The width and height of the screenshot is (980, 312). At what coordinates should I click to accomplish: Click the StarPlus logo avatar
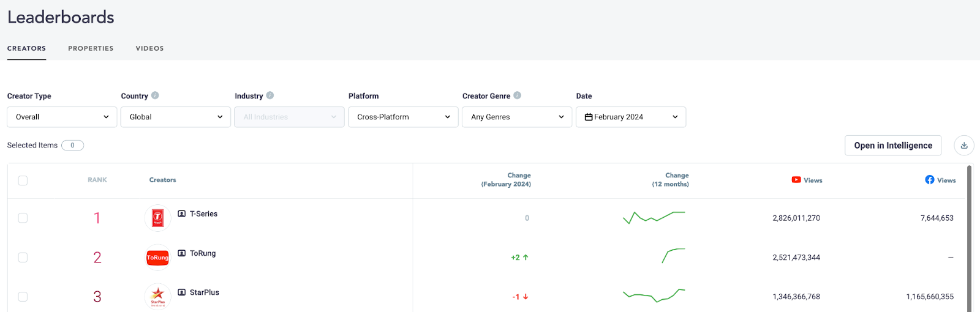[x=157, y=296]
